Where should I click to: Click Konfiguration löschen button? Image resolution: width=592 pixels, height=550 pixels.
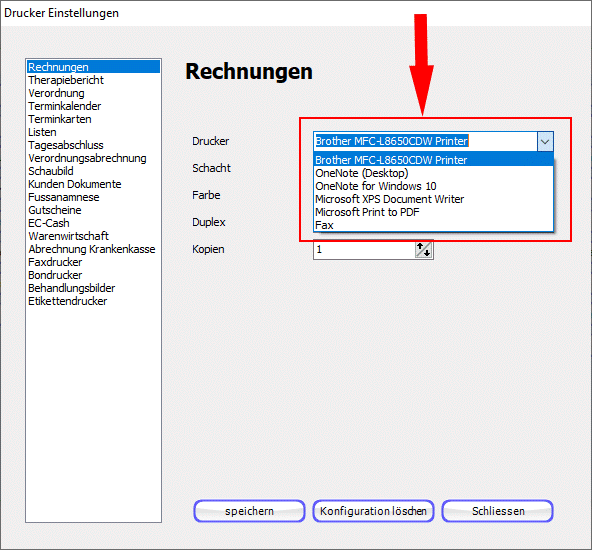coord(373,511)
